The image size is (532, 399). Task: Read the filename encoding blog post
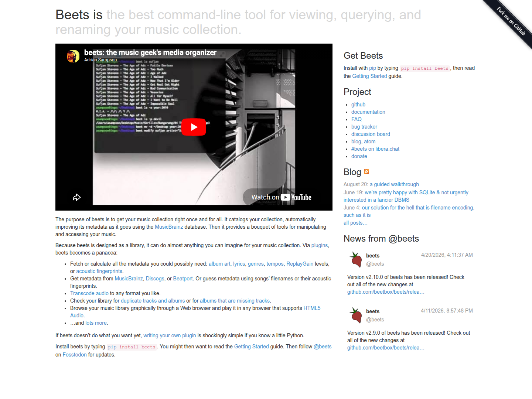pos(409,211)
